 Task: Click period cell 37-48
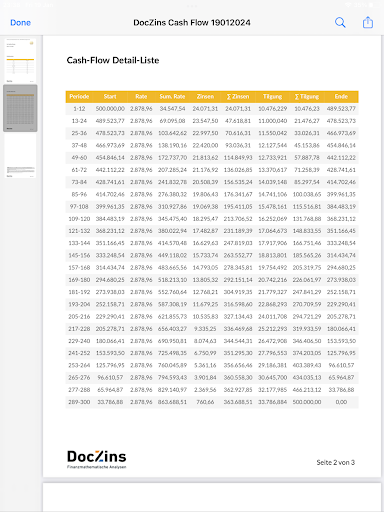(79, 146)
